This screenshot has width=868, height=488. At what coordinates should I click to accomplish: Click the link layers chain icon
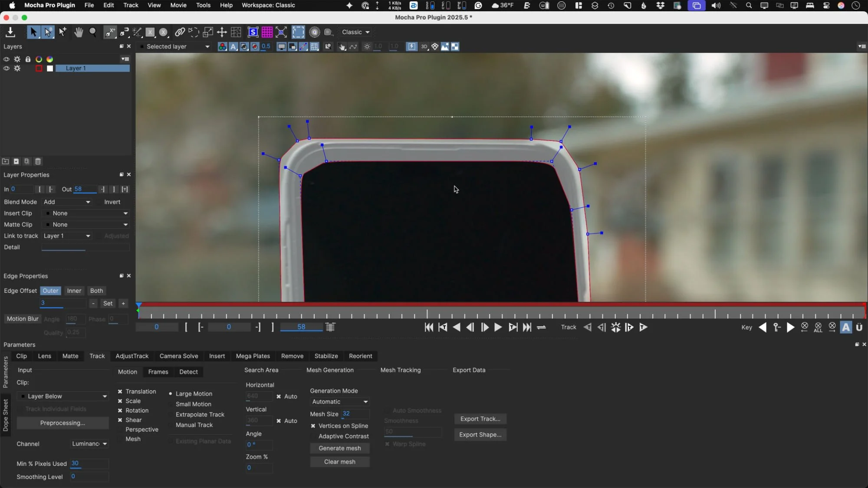(180, 32)
